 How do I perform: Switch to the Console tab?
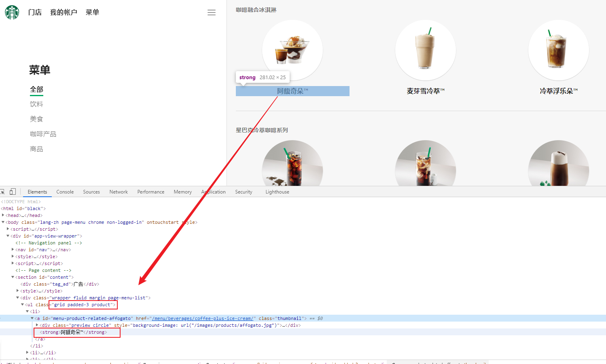click(65, 192)
